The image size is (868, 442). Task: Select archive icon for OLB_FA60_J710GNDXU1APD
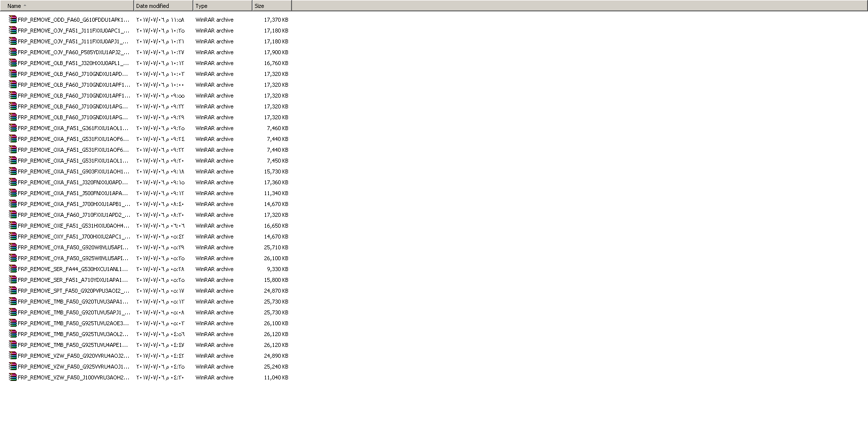coord(13,74)
